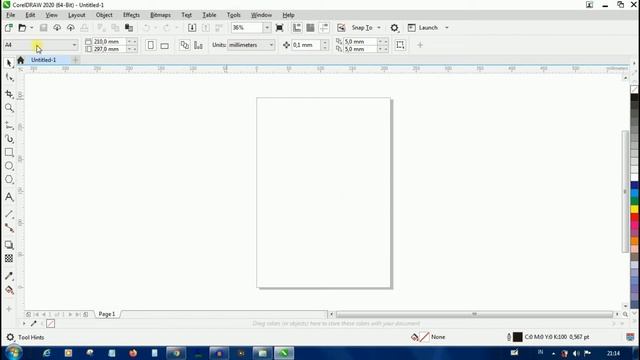Set page orientation to Portrait
Viewport: 640px width, 360px height.
click(151, 45)
